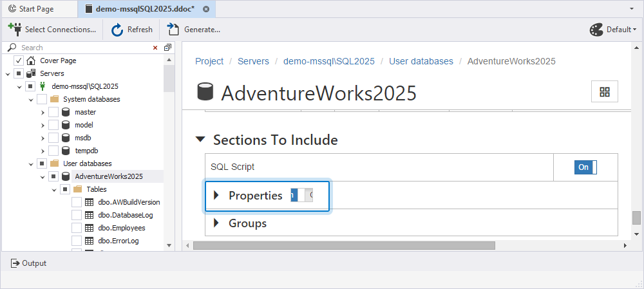
Task: Expand the model database node
Action: click(43, 125)
